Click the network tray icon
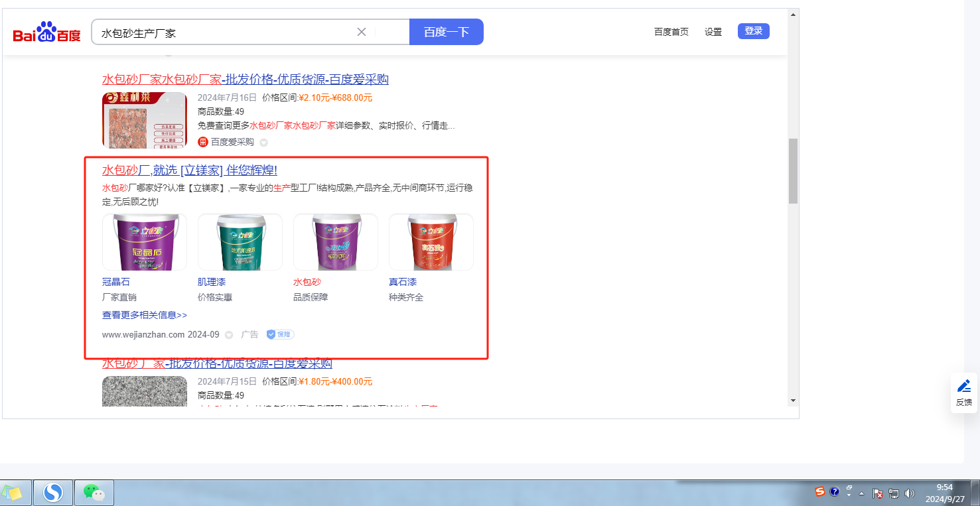This screenshot has width=980, height=506. (x=894, y=493)
